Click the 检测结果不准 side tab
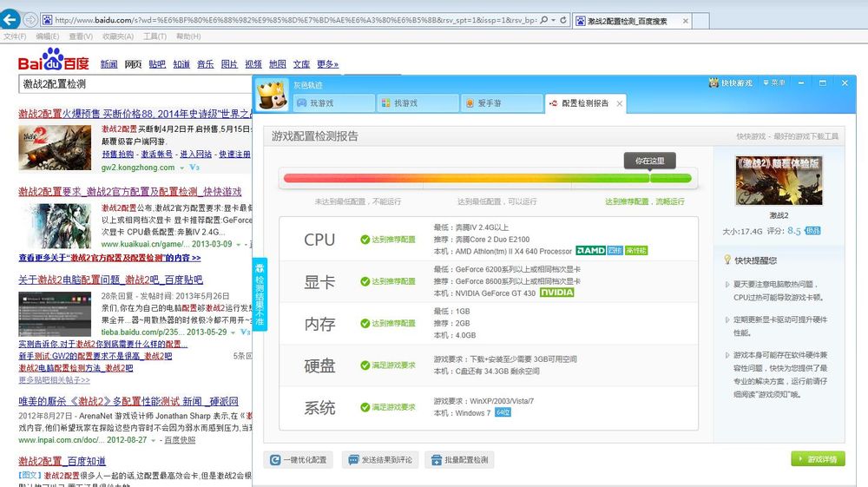The image size is (868, 487). (x=260, y=294)
